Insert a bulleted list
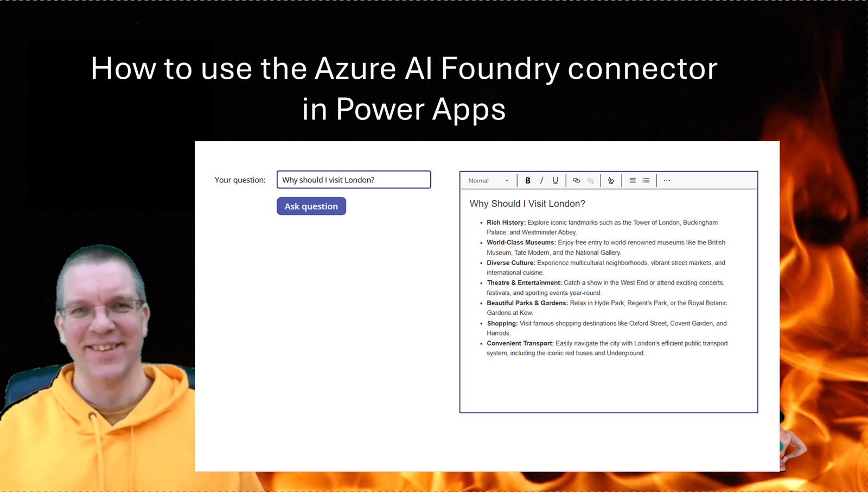This screenshot has width=868, height=492. (632, 180)
